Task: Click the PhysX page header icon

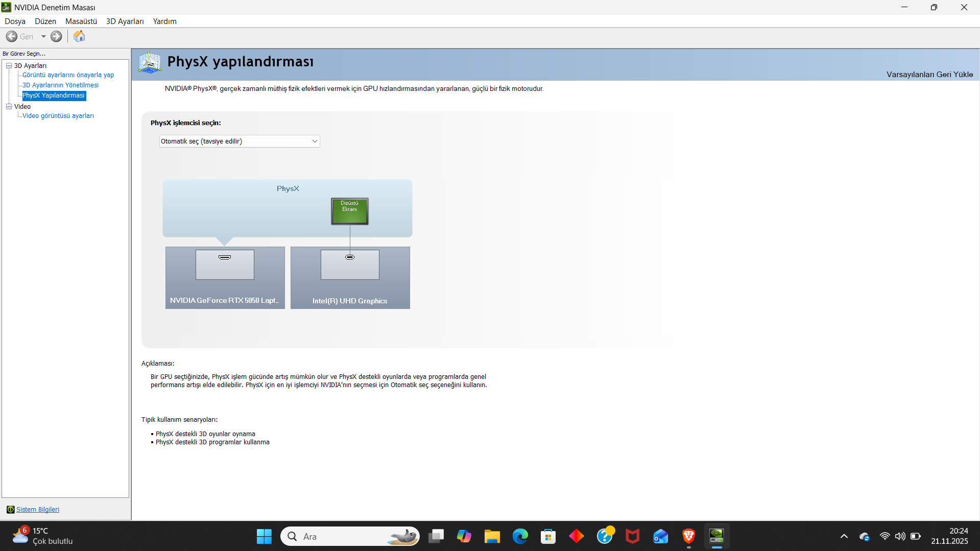Action: tap(150, 63)
